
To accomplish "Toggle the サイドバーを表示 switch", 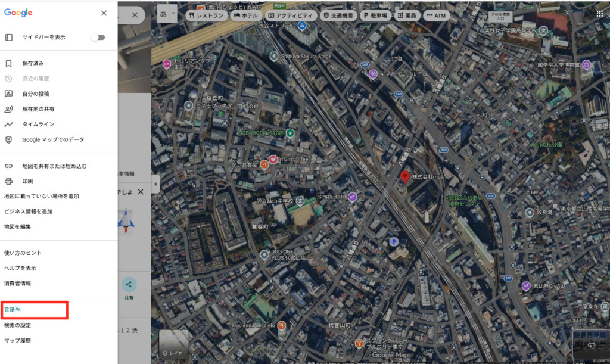I will click(x=98, y=37).
